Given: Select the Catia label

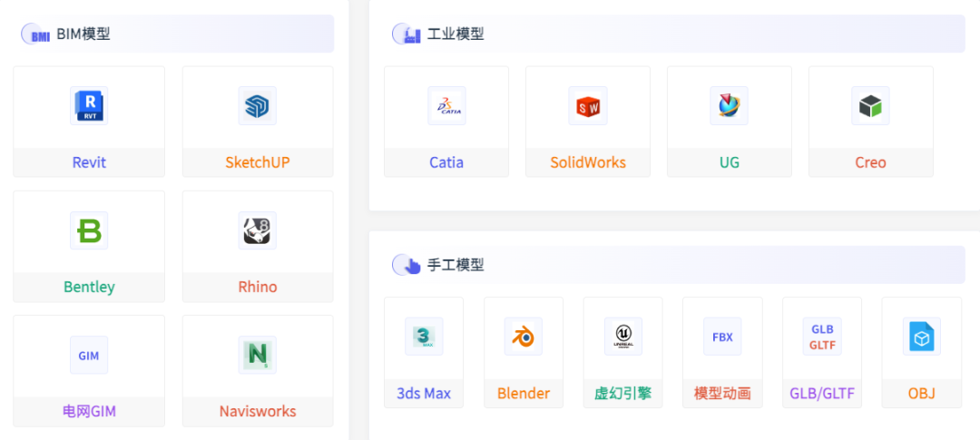Looking at the screenshot, I should [446, 162].
